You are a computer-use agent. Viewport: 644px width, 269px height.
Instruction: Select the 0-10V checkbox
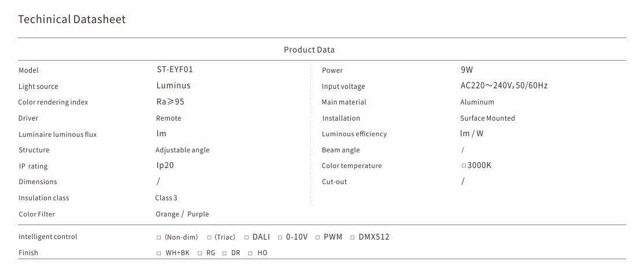pyautogui.click(x=280, y=237)
